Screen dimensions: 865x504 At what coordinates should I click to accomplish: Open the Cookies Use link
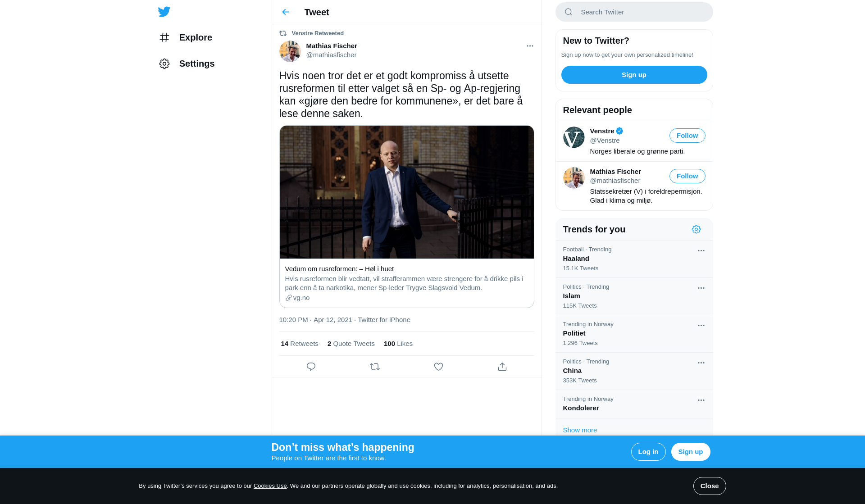270,486
